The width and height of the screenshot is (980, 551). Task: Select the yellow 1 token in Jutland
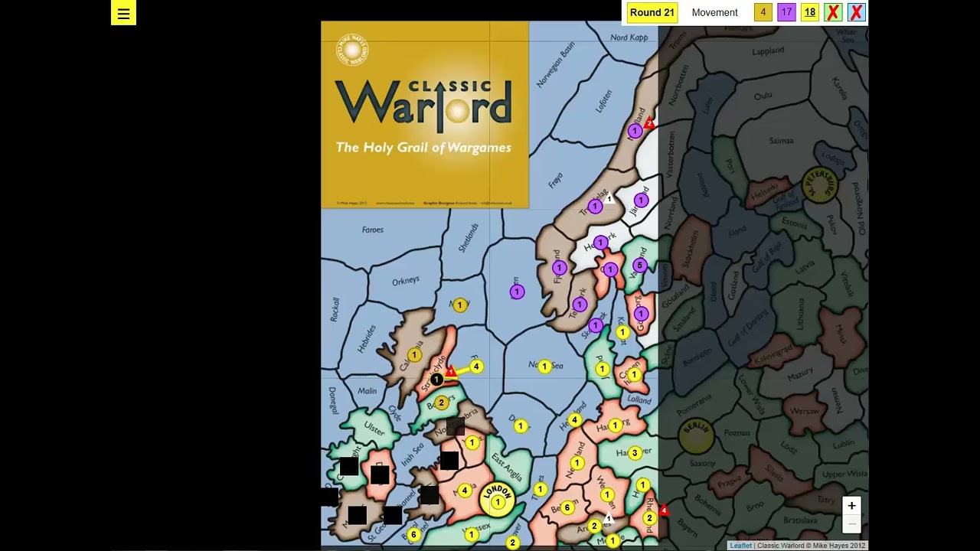pos(602,370)
